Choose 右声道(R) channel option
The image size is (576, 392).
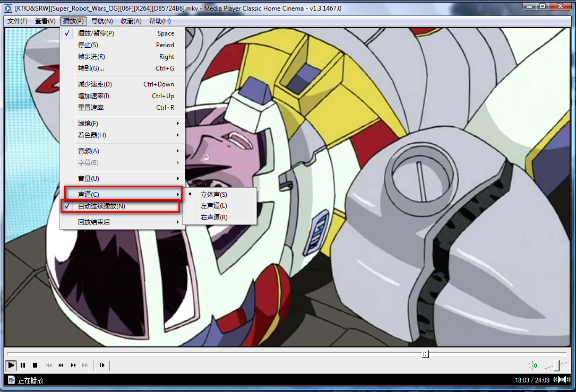(214, 217)
